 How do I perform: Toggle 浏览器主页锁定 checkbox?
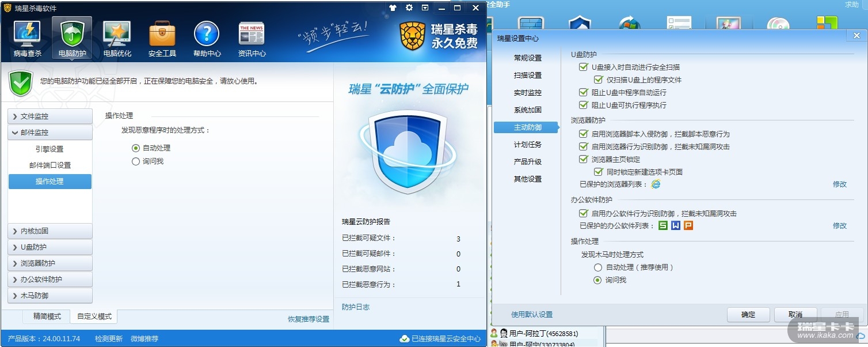(584, 159)
